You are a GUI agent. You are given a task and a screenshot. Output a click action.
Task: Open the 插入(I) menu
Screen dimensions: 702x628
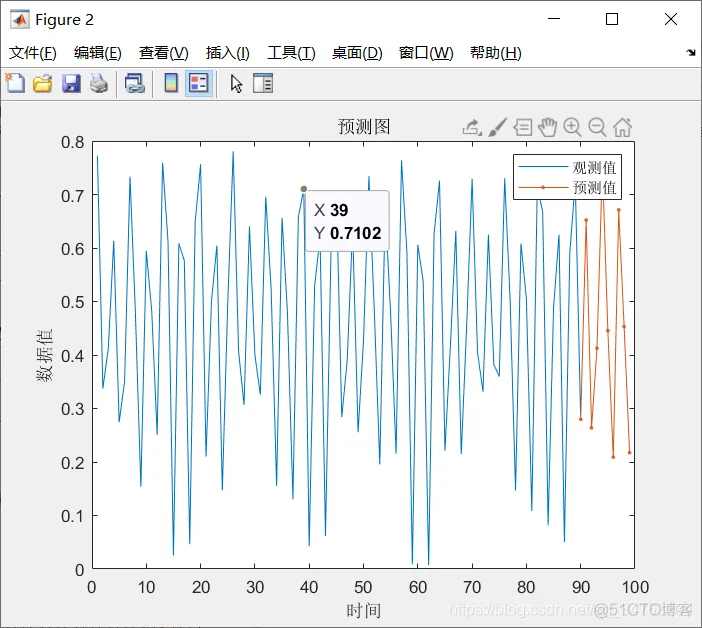(x=227, y=53)
